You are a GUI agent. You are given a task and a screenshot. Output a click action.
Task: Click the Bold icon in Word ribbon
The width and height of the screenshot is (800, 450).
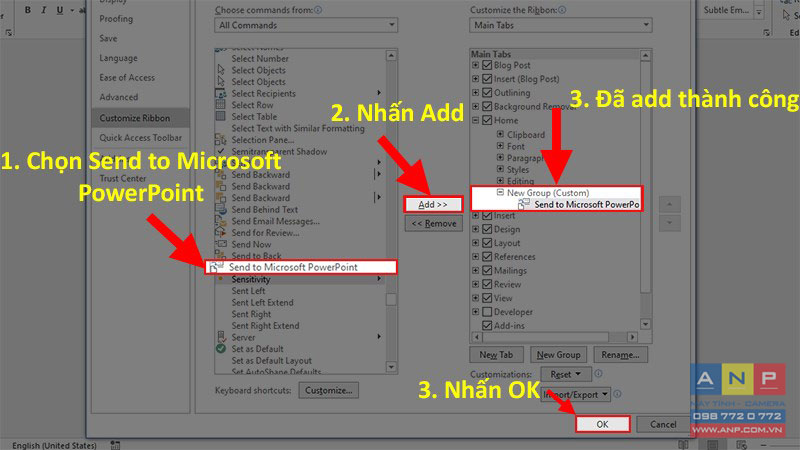click(x=28, y=10)
